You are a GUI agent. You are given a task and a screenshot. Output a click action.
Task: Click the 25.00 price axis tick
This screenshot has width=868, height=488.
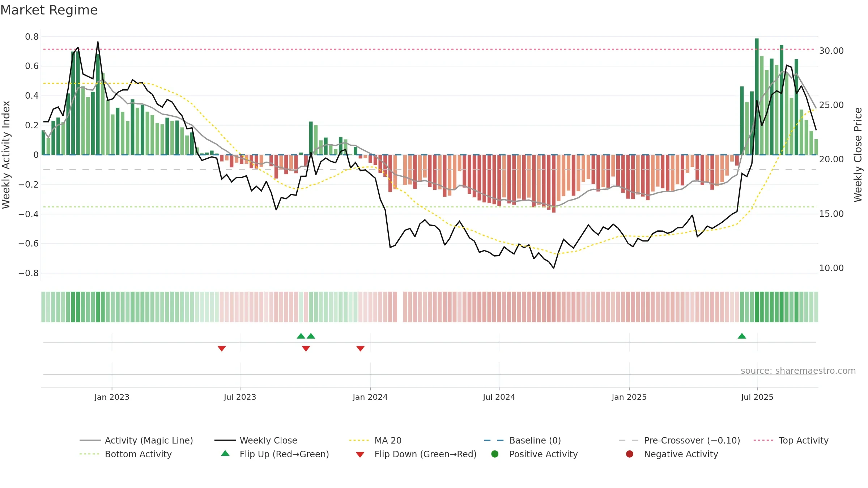(x=831, y=105)
